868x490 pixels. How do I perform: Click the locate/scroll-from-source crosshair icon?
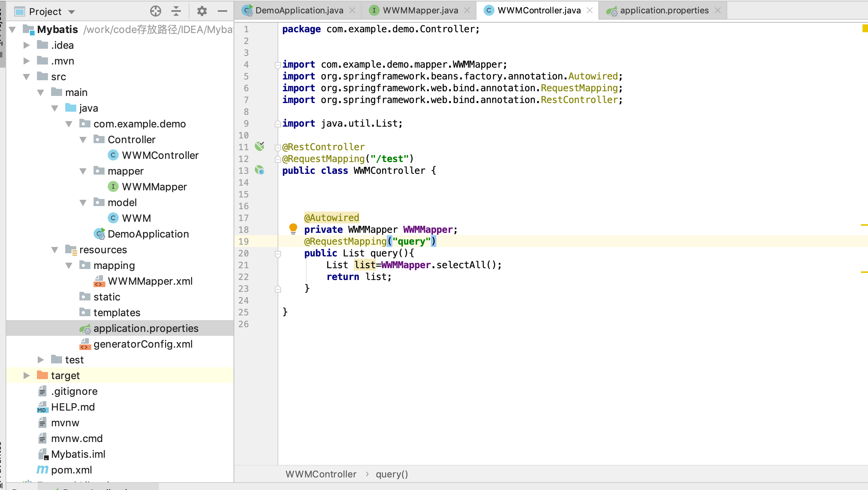tap(156, 11)
